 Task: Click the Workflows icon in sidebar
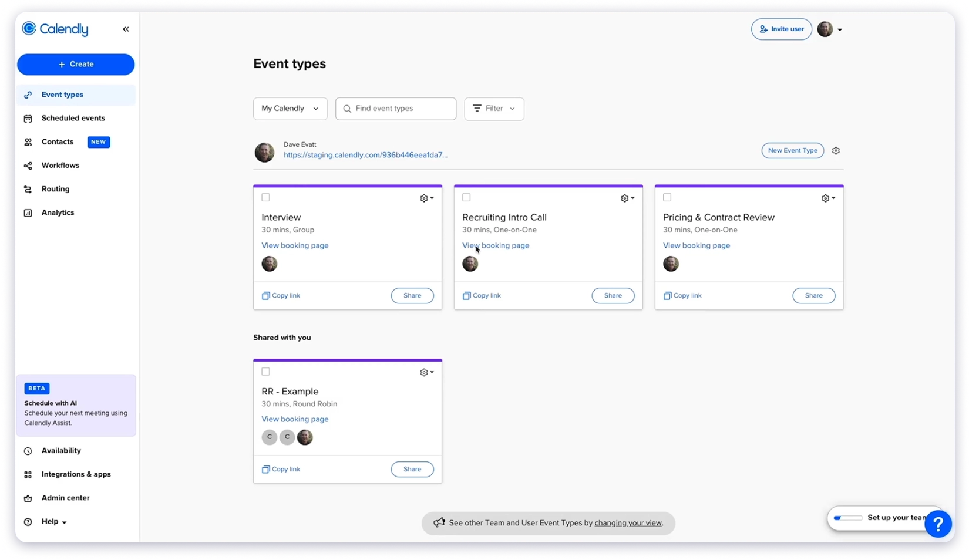[x=28, y=166]
